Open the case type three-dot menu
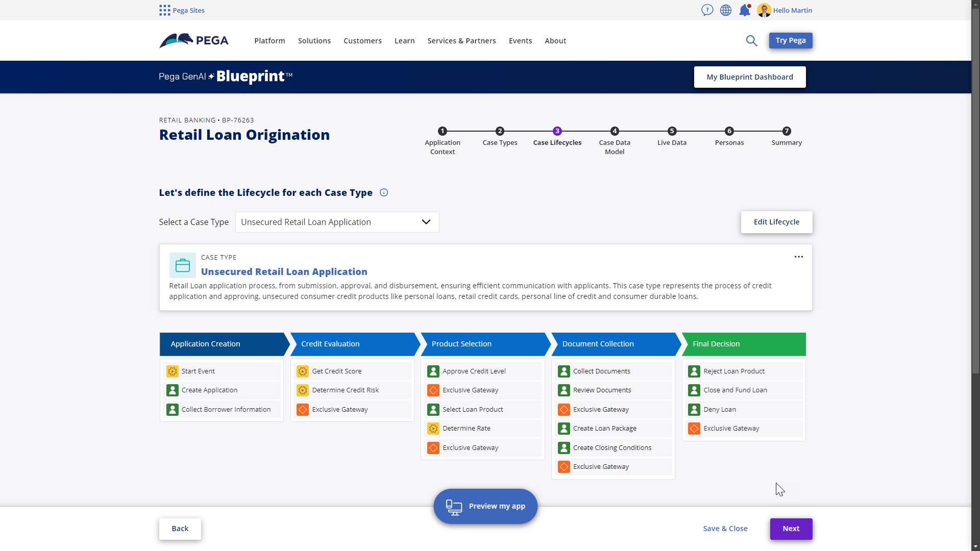 tap(799, 257)
